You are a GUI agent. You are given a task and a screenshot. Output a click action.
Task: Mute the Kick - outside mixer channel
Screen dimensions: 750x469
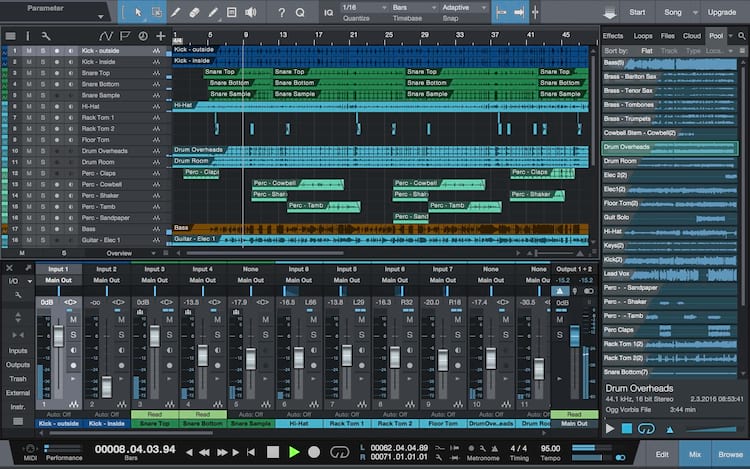pos(73,319)
